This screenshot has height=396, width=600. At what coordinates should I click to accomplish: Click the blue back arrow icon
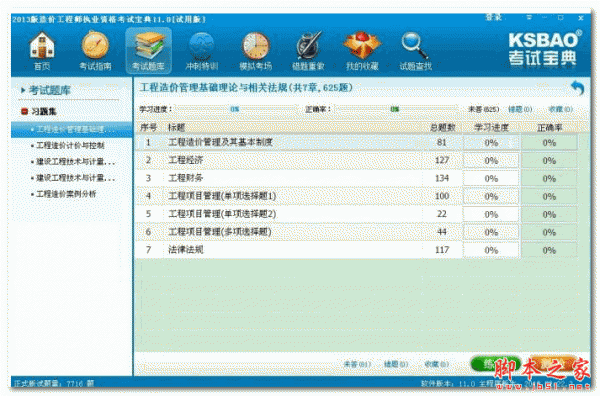coord(578,88)
